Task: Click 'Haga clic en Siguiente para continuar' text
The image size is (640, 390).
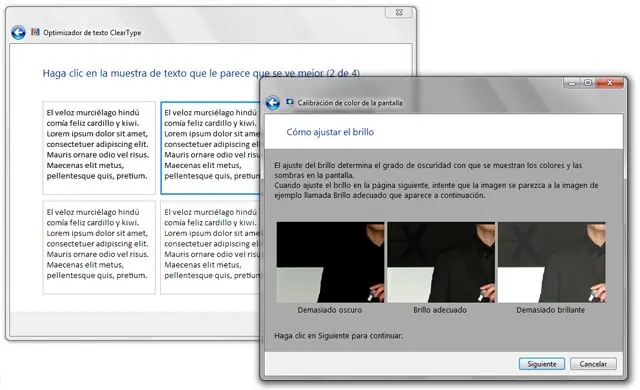Action: tap(338, 336)
